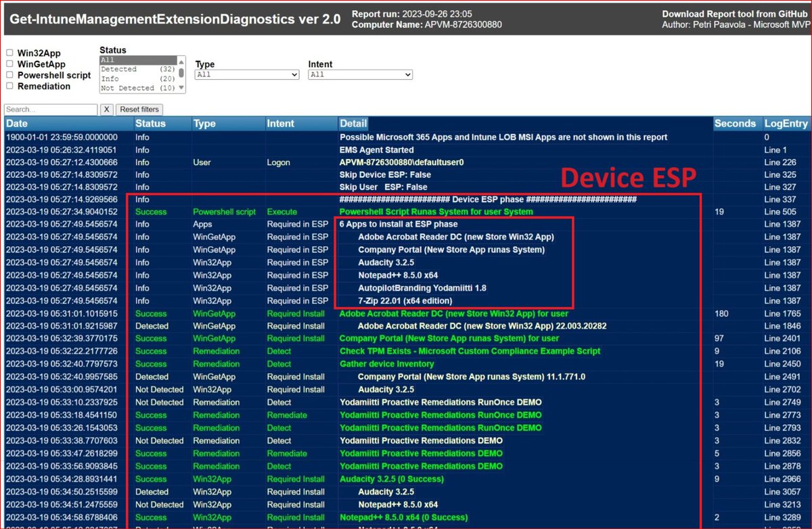The width and height of the screenshot is (812, 529).
Task: Click '7-Zip 22.01 (x64 edition)' entry
Action: point(405,300)
